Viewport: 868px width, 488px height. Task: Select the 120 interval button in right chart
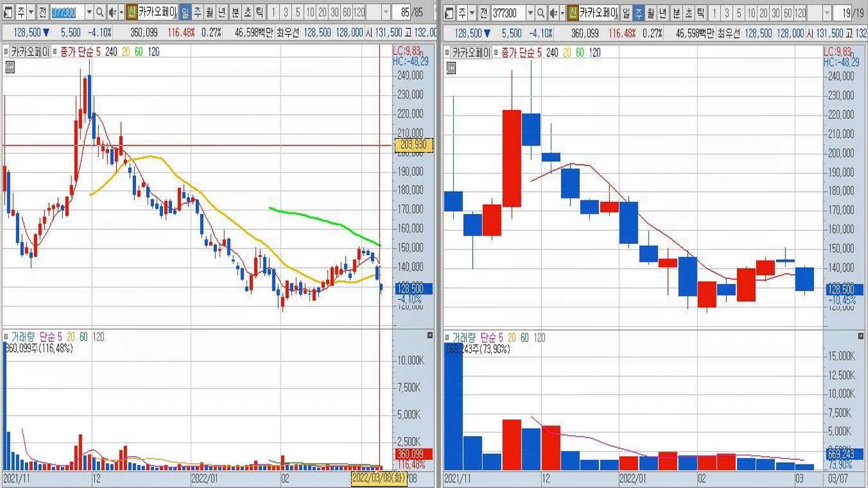(x=800, y=13)
